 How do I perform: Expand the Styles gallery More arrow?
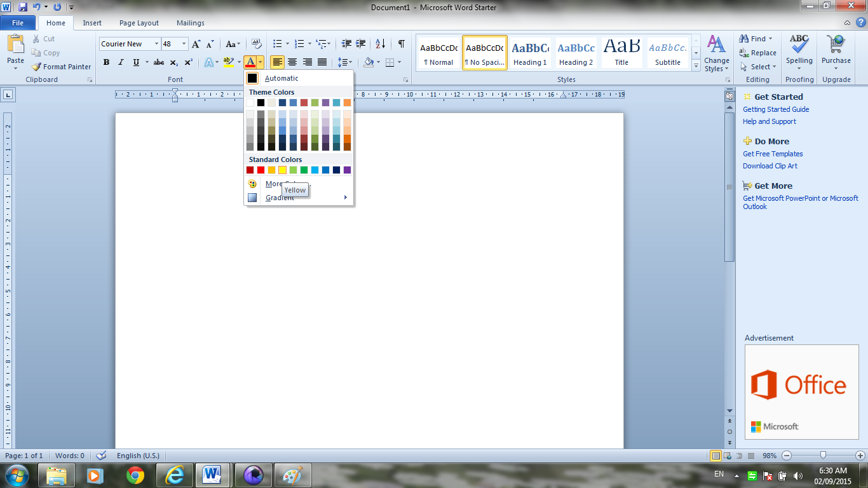[696, 65]
